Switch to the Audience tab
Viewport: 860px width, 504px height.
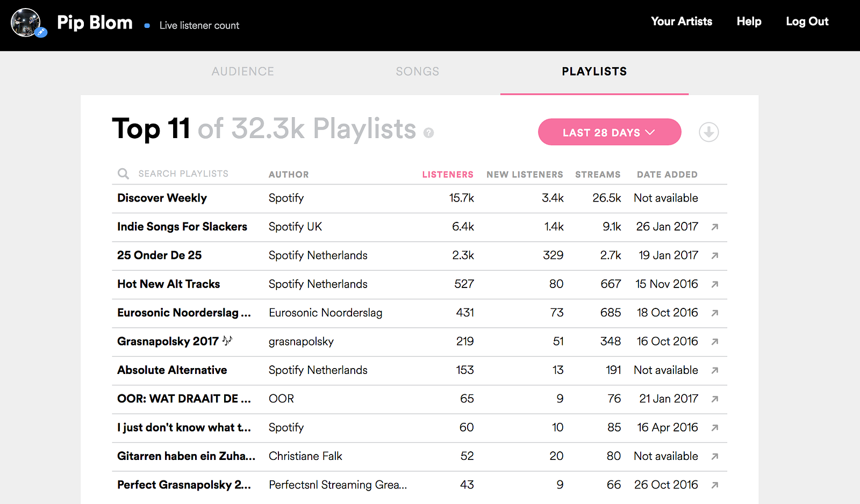tap(242, 71)
